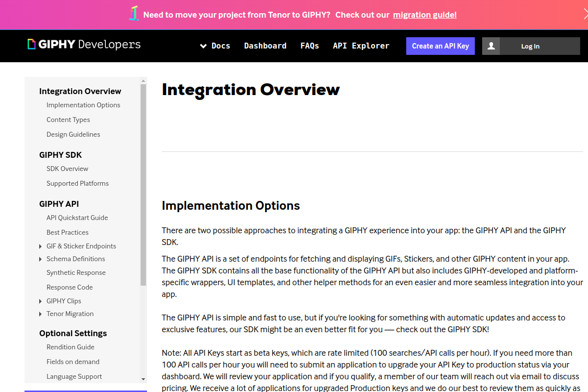
Task: Open Design Guidelines sidebar link
Action: (73, 134)
